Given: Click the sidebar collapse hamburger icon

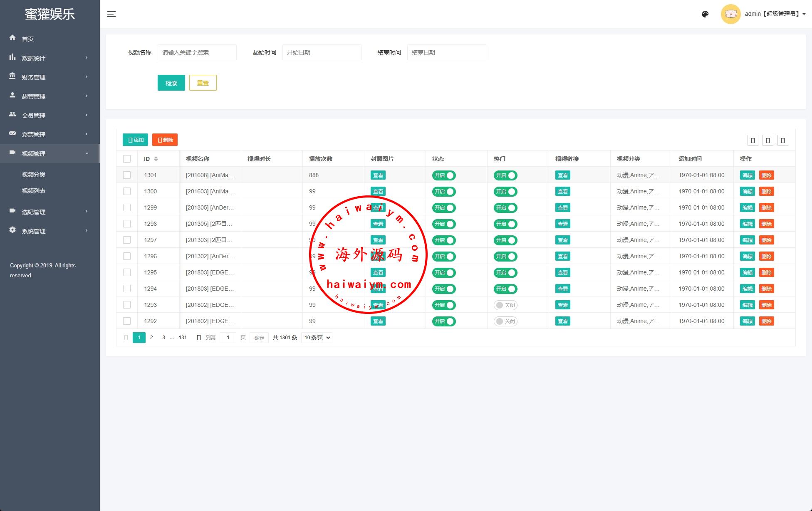Looking at the screenshot, I should point(111,14).
